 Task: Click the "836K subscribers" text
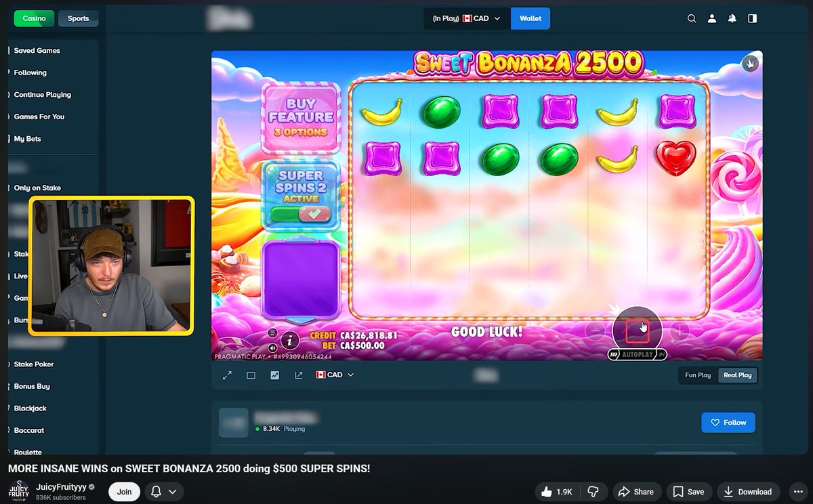pos(61,497)
